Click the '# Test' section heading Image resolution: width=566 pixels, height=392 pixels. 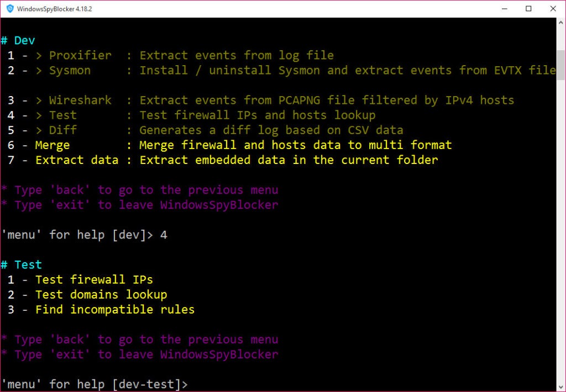pos(22,264)
